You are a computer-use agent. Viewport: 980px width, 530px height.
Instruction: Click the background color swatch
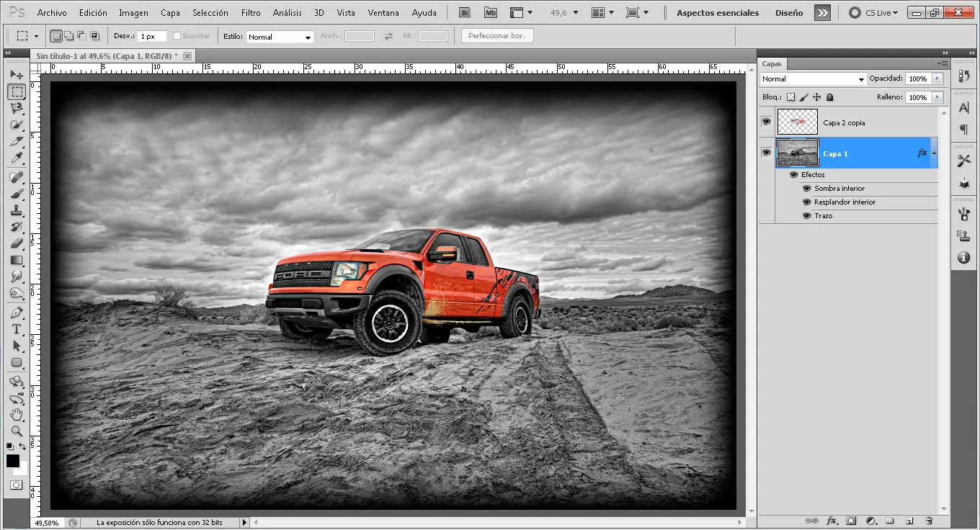tap(22, 469)
